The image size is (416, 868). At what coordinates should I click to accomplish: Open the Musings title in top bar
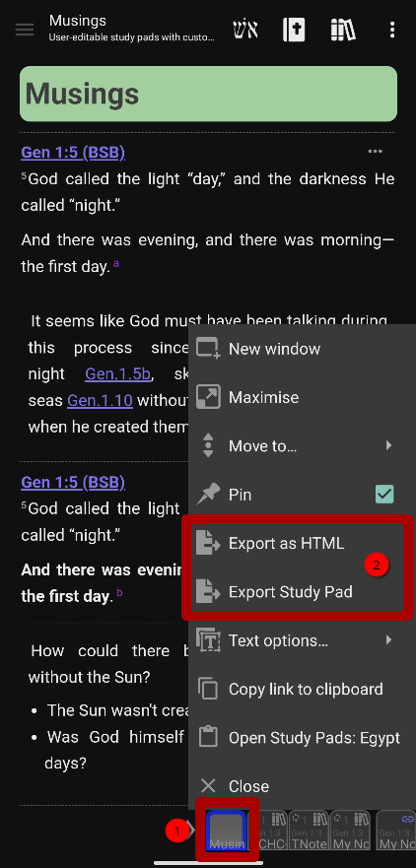[x=78, y=21]
